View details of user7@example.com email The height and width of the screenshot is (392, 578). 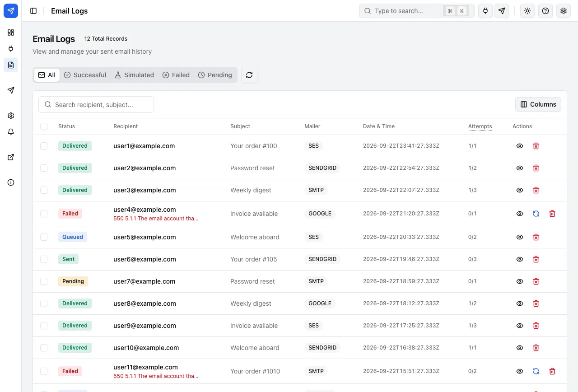tap(520, 281)
